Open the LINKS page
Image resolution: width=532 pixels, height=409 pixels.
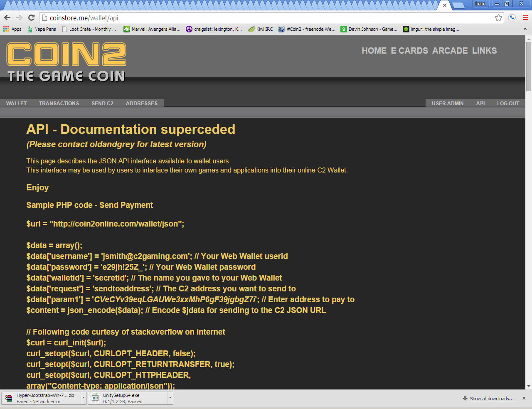[485, 51]
